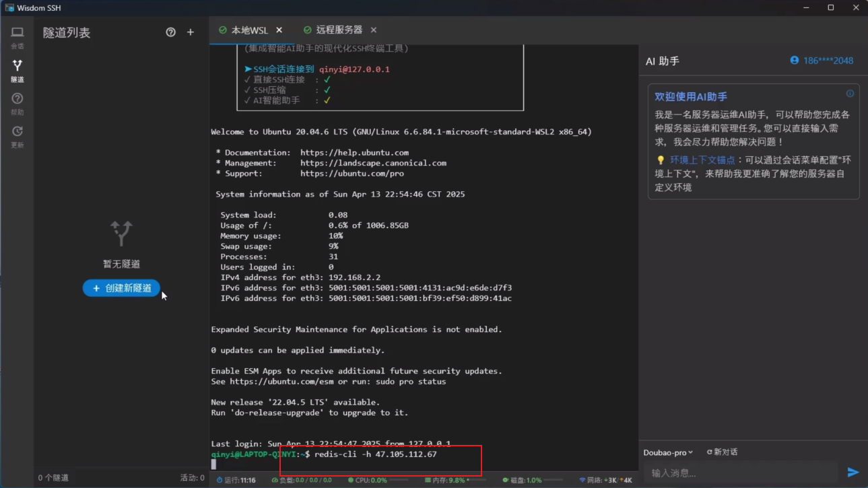
Task: Click the https://ubuntu.com/pro URL in terminal
Action: coord(352,174)
